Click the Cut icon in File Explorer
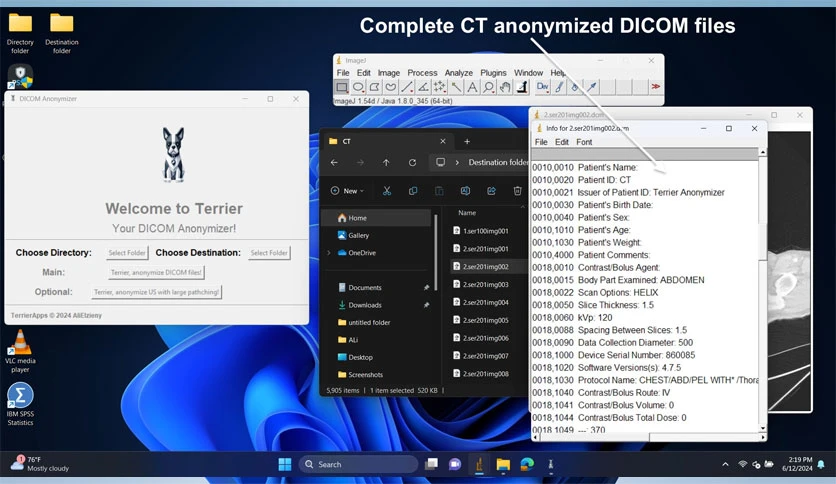The image size is (836, 484). [x=387, y=191]
